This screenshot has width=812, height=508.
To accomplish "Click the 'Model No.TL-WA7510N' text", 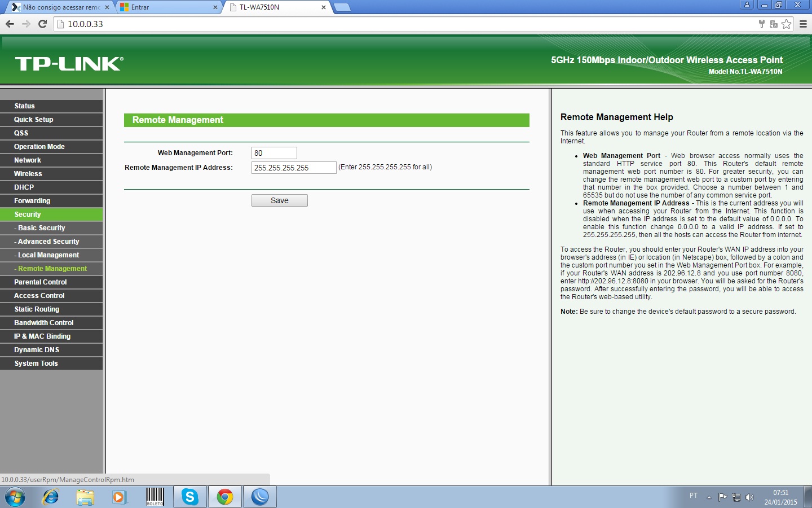I will [x=745, y=72].
